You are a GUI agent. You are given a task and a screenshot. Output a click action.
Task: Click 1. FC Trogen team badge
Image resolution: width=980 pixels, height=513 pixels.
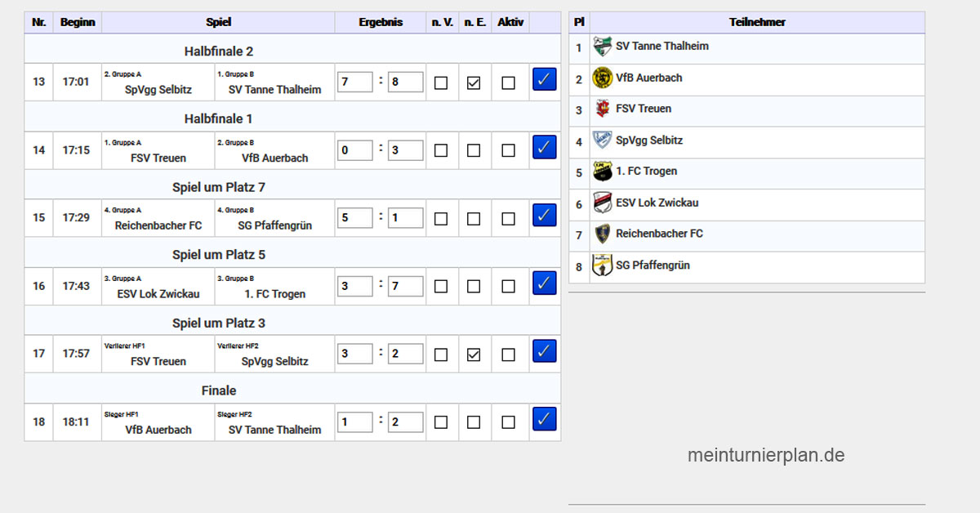603,172
